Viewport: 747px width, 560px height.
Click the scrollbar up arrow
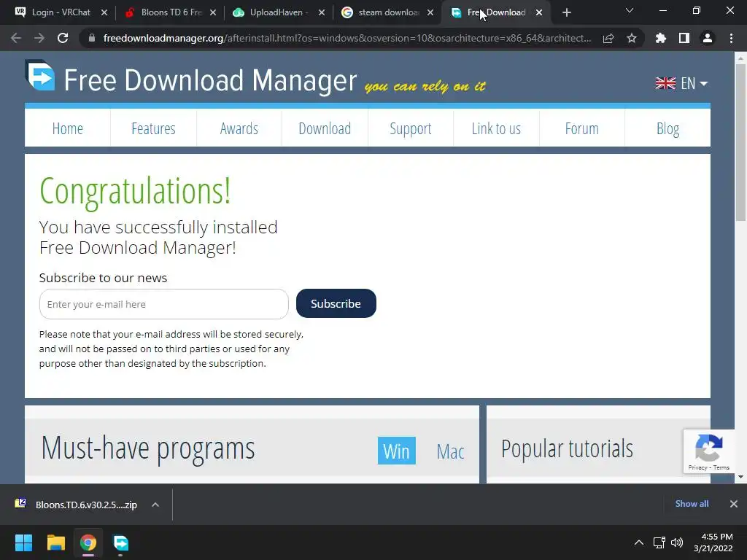740,58
